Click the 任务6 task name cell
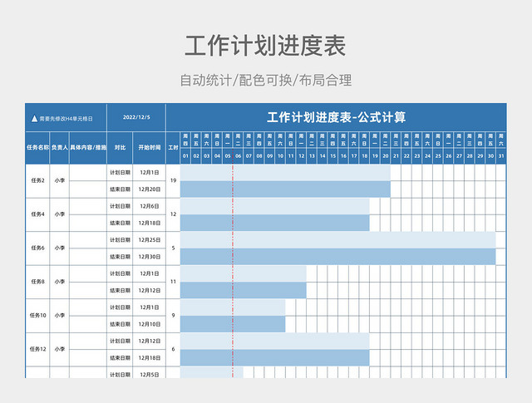 pos(37,248)
